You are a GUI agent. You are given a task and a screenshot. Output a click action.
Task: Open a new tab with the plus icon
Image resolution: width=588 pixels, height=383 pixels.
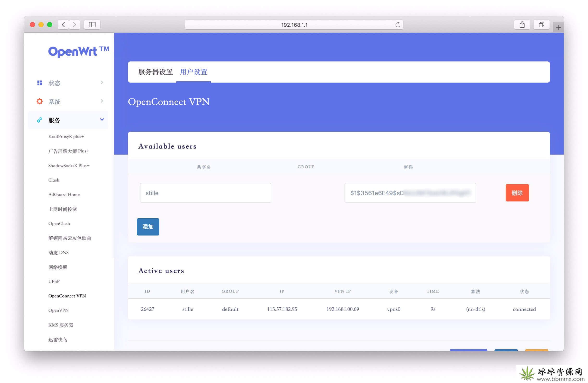tap(558, 27)
